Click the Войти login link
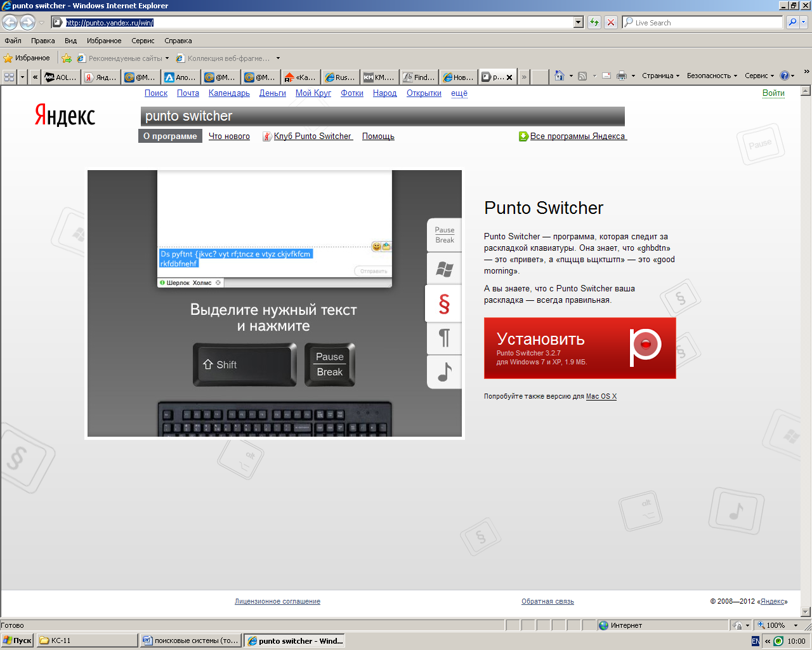 773,93
